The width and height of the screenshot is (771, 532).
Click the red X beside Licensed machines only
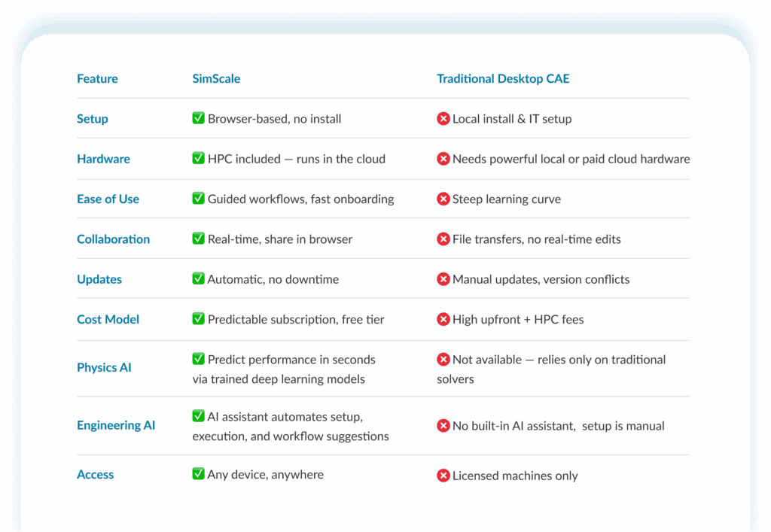443,476
